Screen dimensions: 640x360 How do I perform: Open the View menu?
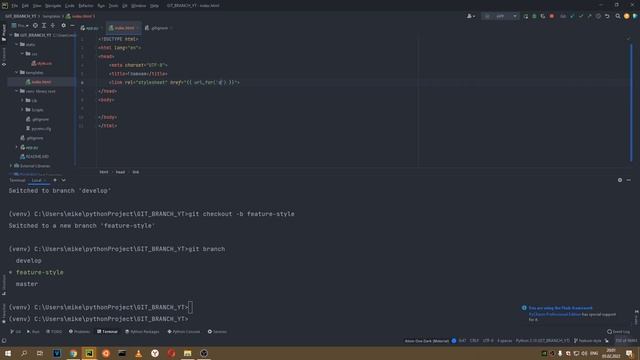[x=37, y=6]
